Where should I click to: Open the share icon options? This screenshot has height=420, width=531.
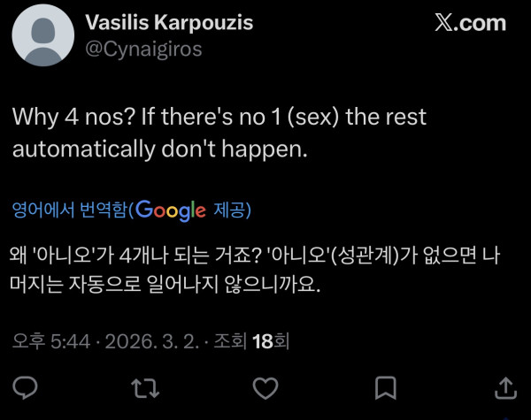point(504,387)
